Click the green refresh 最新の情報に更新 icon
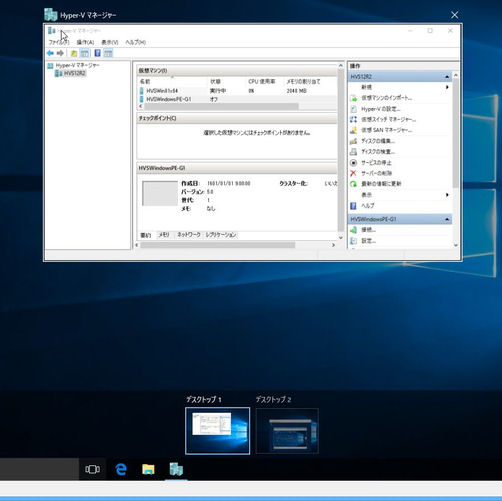Viewport: 502px width, 501px height. click(x=354, y=184)
